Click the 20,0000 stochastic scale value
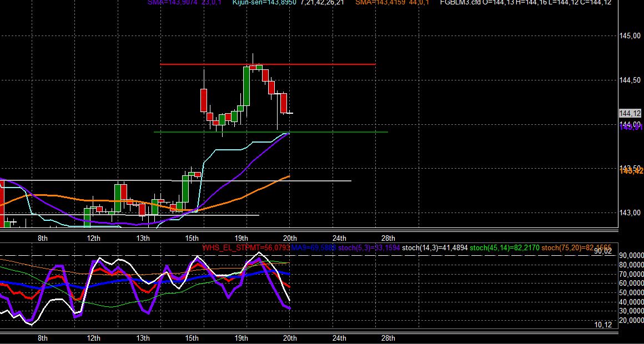 (631, 320)
